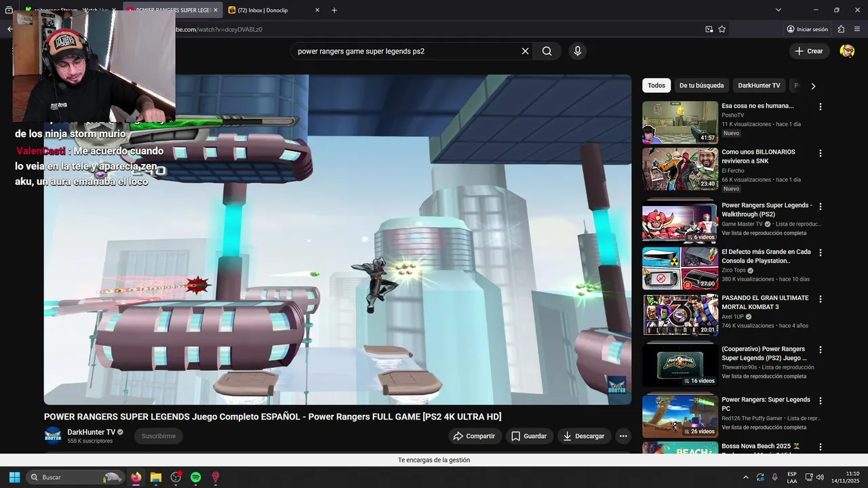Viewport: 868px width, 488px height.
Task: Open Firefox extensions puzzle icon
Action: pos(841,29)
